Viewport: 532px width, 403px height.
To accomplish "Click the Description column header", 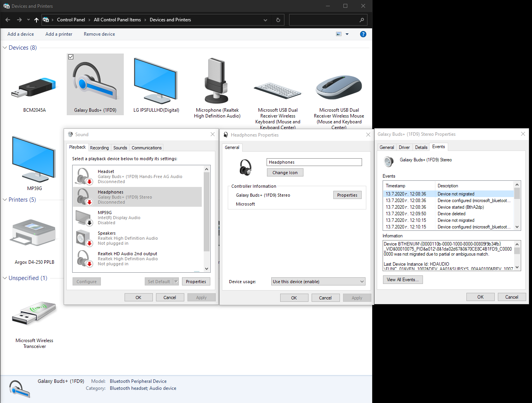I will point(474,186).
